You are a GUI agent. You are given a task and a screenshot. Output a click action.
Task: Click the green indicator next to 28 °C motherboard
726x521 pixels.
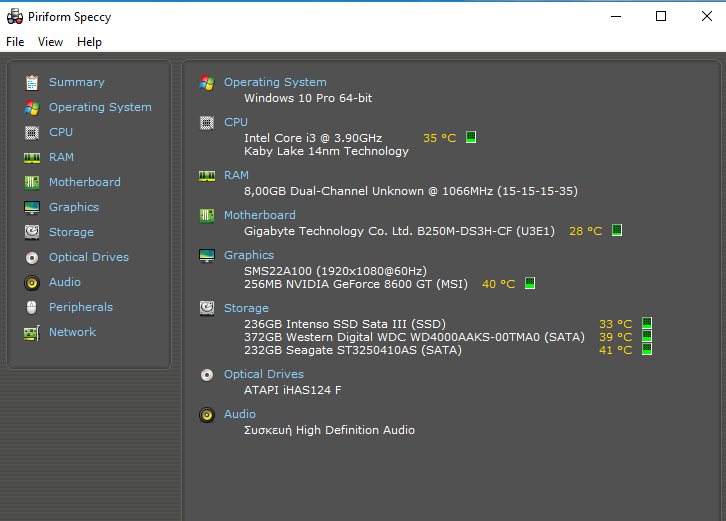(617, 230)
